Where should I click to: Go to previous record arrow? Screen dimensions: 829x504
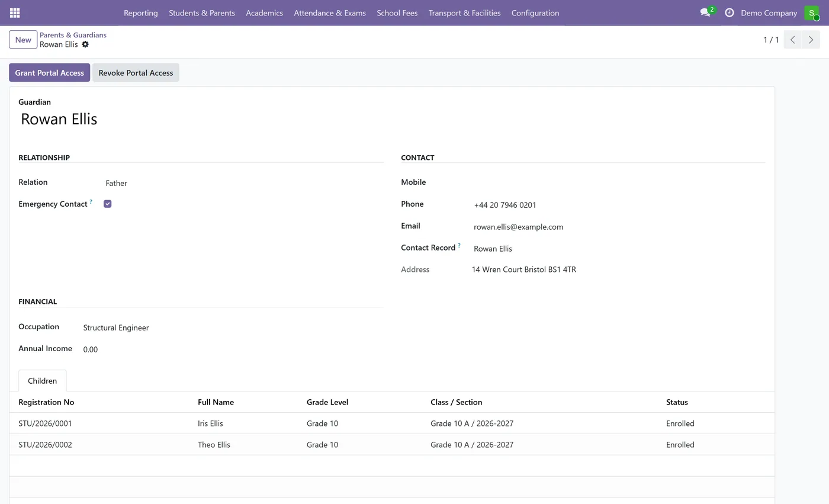tap(792, 40)
